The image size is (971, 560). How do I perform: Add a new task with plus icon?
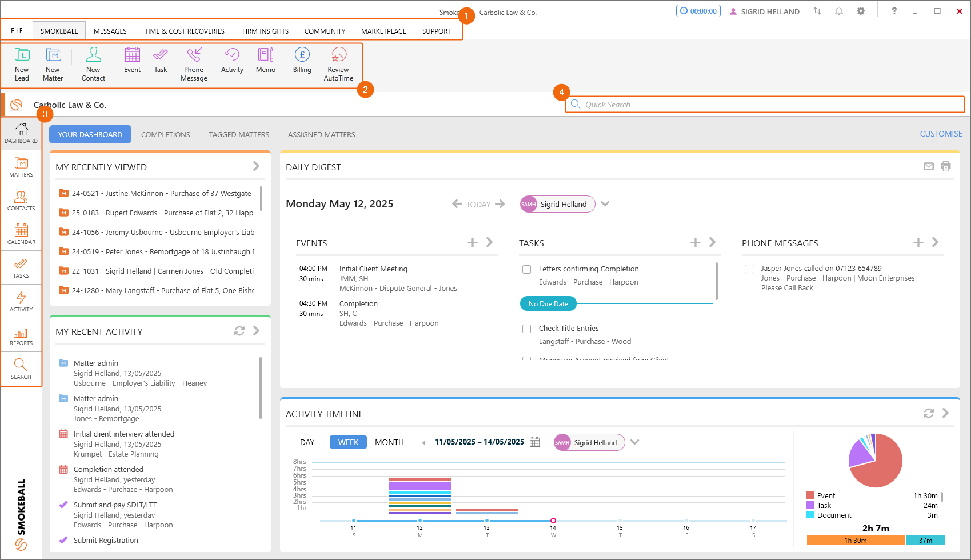point(696,242)
